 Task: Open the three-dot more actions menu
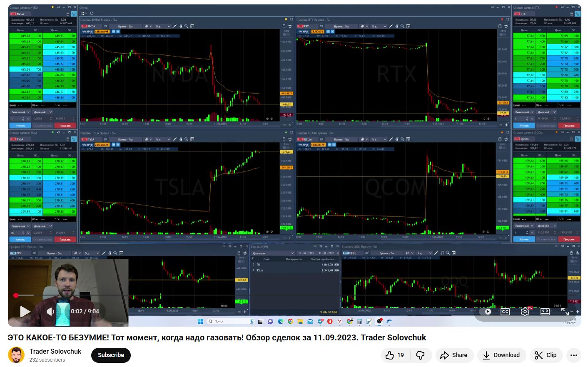point(573,355)
